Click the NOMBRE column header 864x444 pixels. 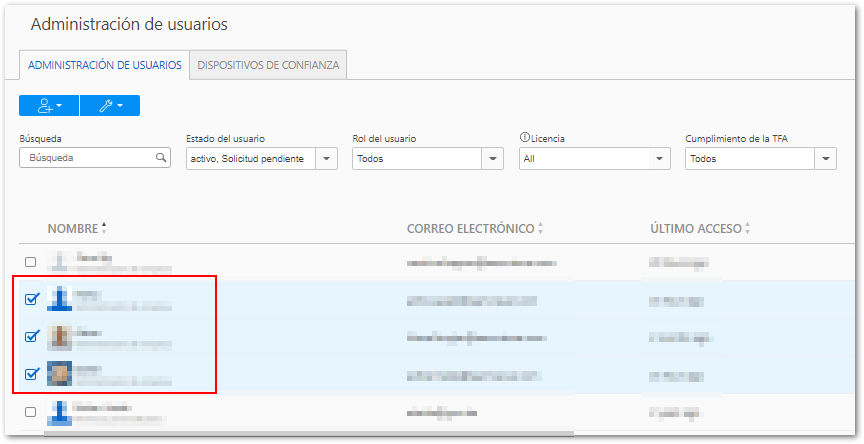pyautogui.click(x=73, y=229)
